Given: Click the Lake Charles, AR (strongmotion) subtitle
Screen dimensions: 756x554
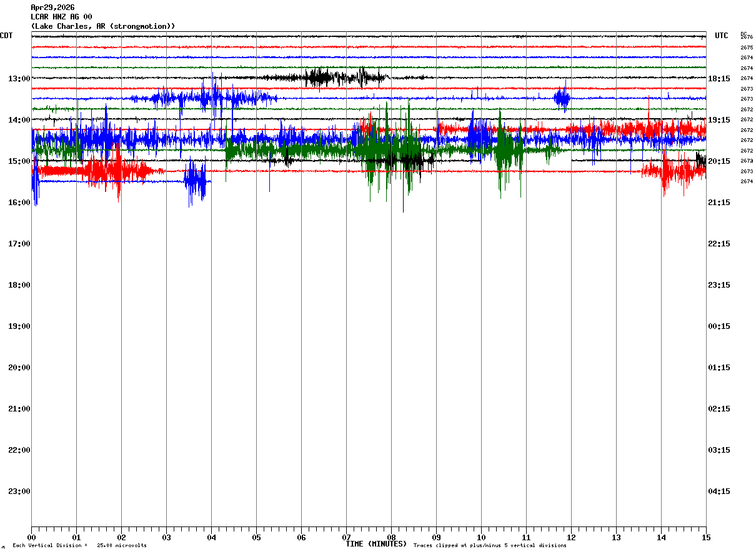Looking at the screenshot, I should tap(102, 26).
